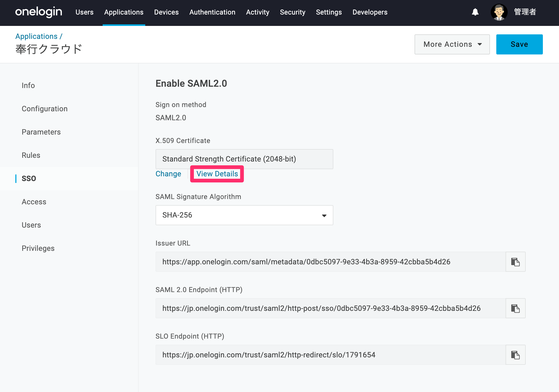Open the Security menu
The width and height of the screenshot is (559, 392).
click(x=293, y=12)
